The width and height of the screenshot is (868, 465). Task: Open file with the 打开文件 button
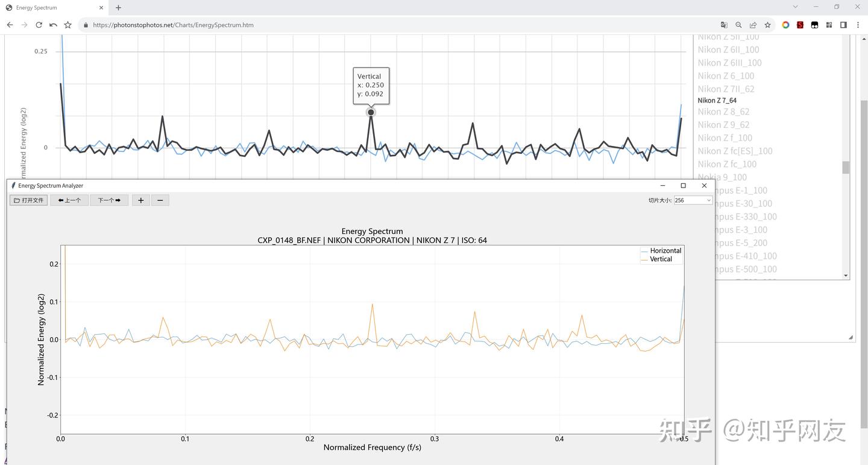click(29, 200)
